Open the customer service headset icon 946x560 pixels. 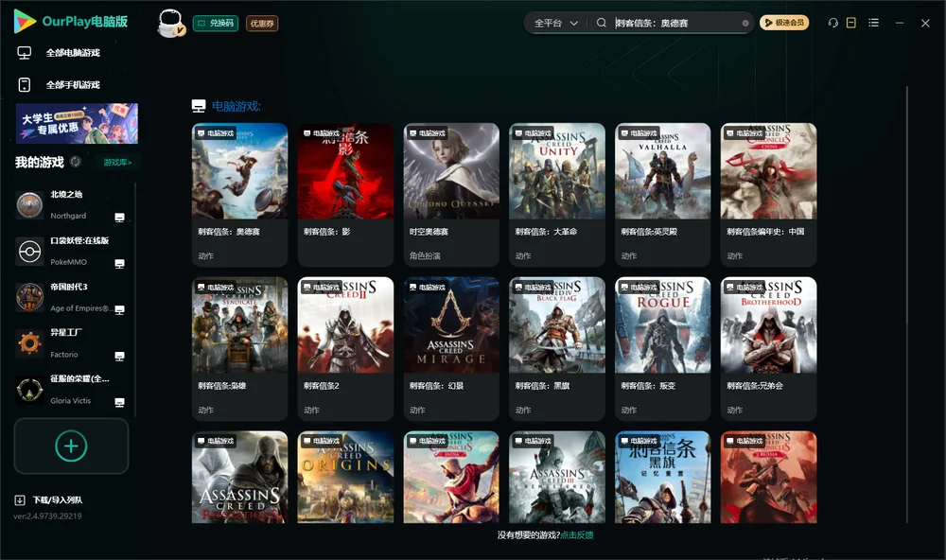tap(832, 23)
